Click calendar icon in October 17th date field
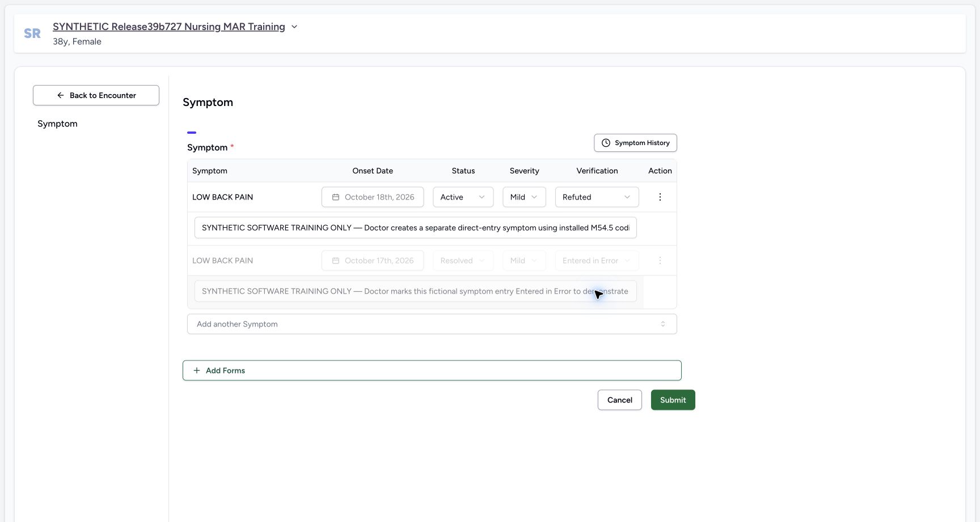Viewport: 980px width, 522px height. pos(336,261)
